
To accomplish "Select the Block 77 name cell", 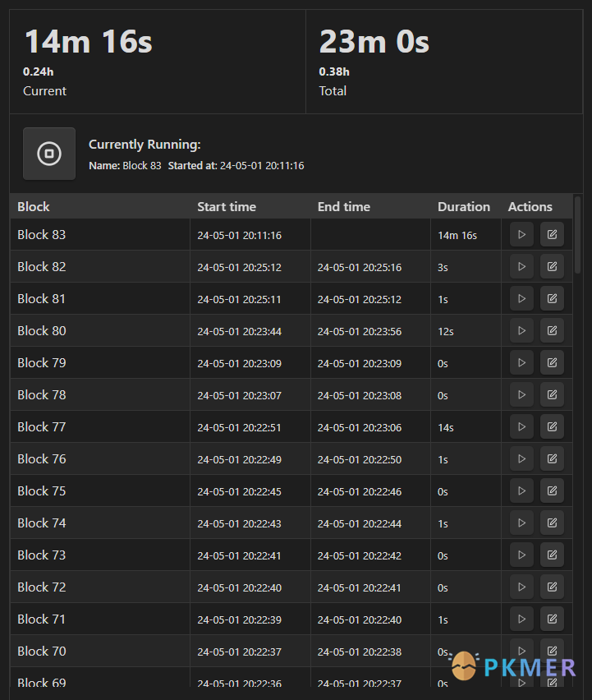I will click(x=100, y=427).
